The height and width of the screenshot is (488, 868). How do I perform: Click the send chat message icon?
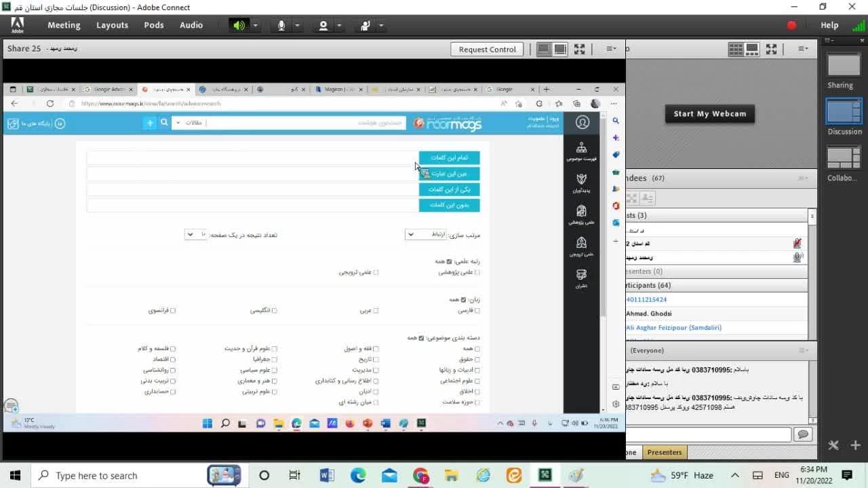click(x=803, y=434)
